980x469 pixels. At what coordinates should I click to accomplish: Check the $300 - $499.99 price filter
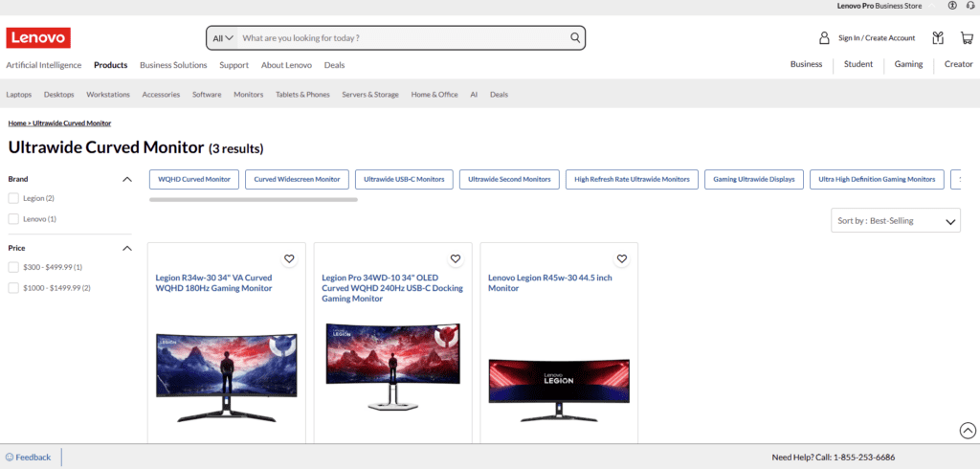[x=13, y=267]
